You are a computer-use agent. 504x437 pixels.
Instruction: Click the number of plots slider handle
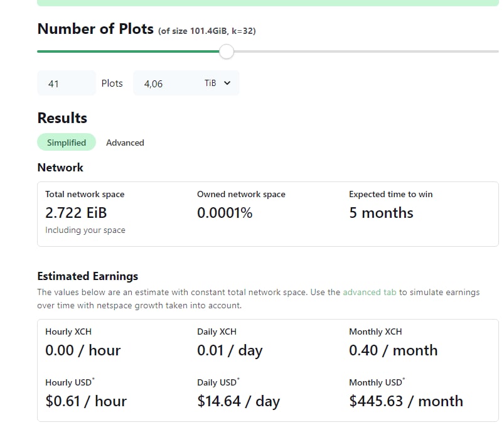point(227,51)
